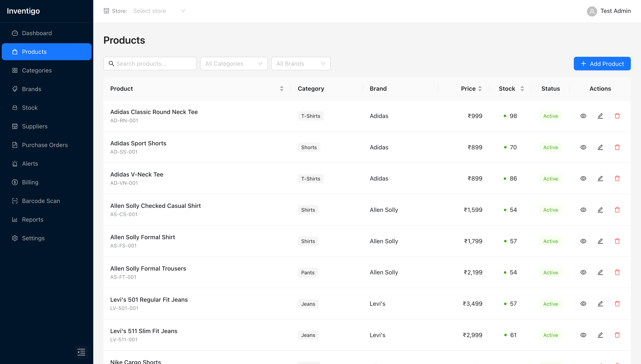Click the Search products input field

click(x=150, y=64)
